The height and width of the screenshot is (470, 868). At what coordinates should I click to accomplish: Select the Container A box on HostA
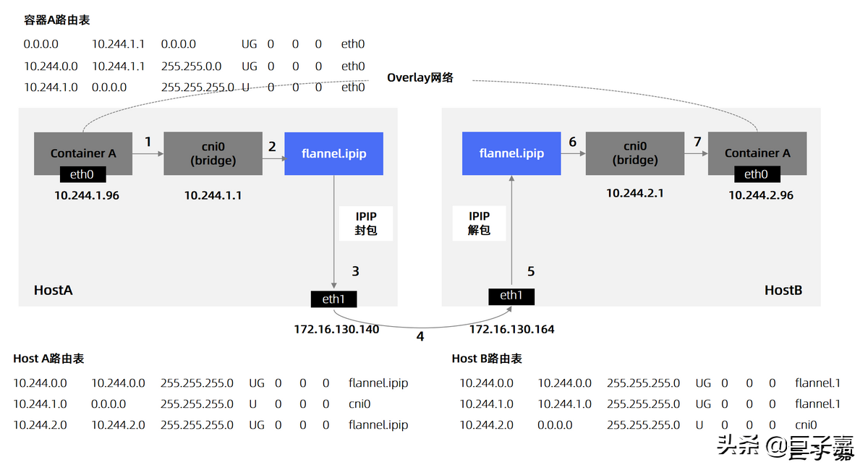82,153
